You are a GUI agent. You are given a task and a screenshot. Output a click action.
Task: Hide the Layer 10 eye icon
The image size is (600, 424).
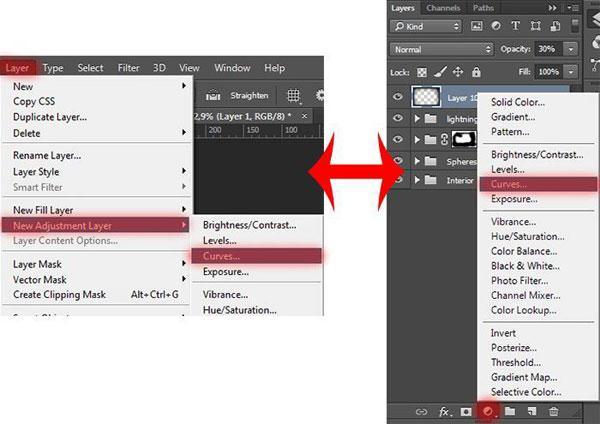[x=398, y=96]
